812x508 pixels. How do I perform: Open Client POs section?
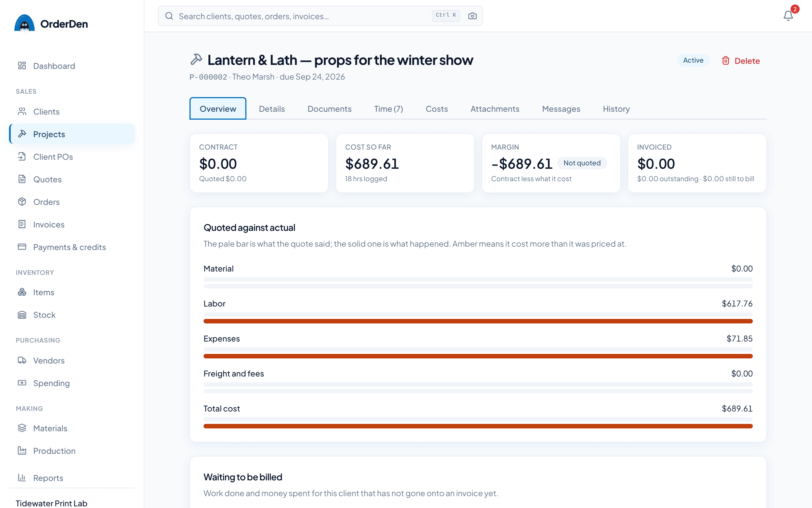point(72,157)
